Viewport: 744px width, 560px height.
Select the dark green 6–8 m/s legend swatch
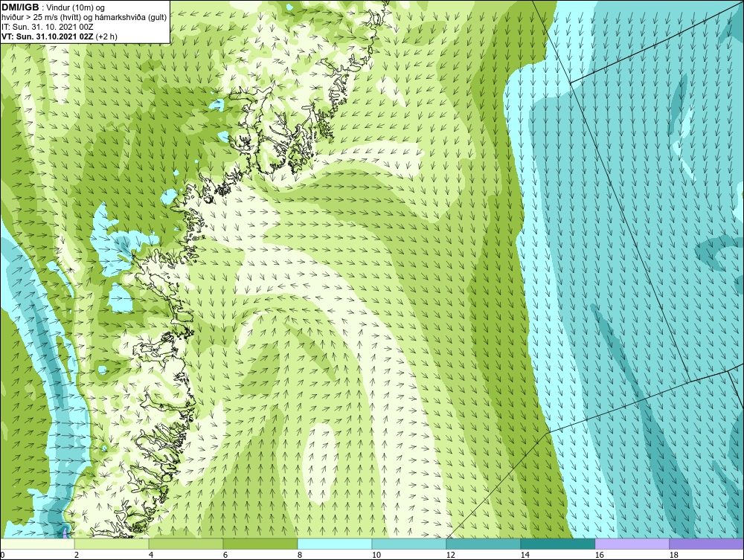pos(260,544)
